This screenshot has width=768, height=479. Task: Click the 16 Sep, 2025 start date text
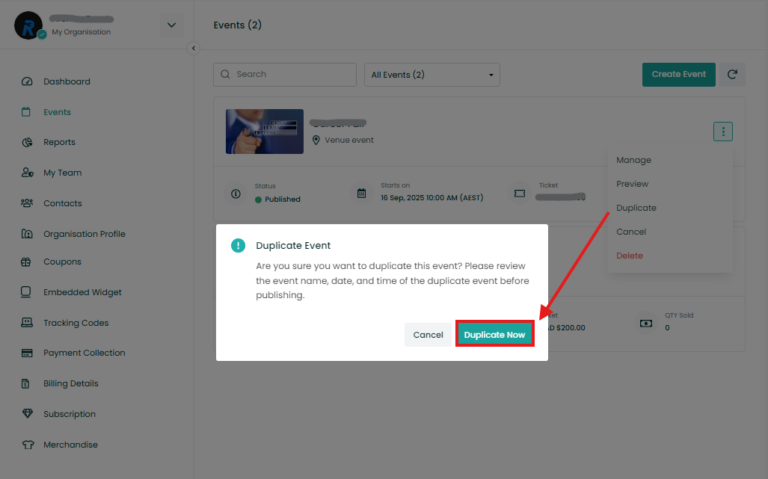(x=432, y=198)
